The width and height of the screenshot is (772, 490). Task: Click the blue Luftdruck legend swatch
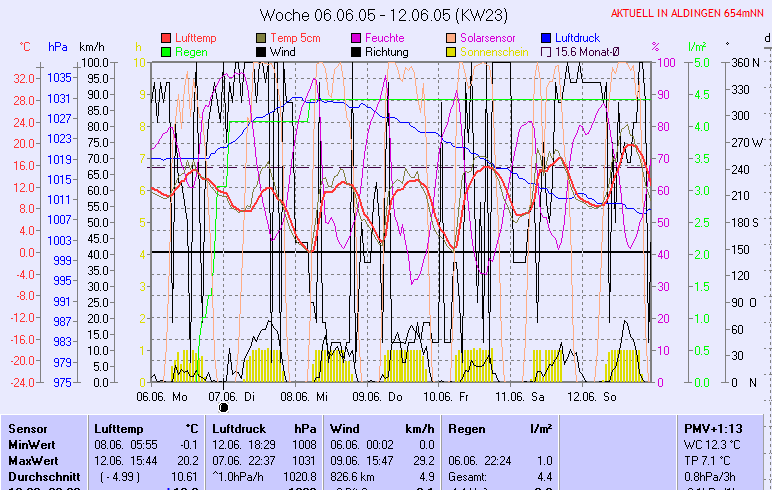point(546,38)
